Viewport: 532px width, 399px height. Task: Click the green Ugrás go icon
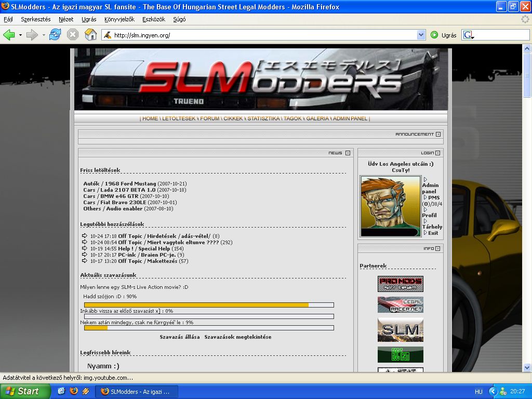(434, 35)
